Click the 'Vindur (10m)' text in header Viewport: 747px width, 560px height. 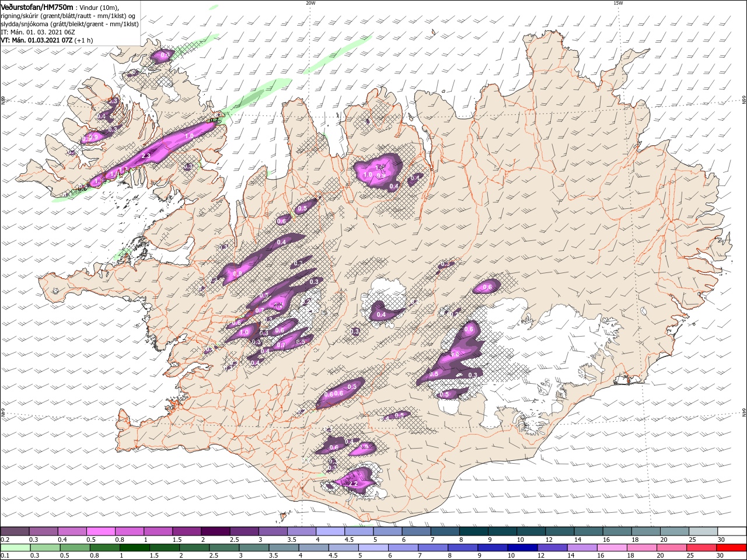pyautogui.click(x=99, y=7)
